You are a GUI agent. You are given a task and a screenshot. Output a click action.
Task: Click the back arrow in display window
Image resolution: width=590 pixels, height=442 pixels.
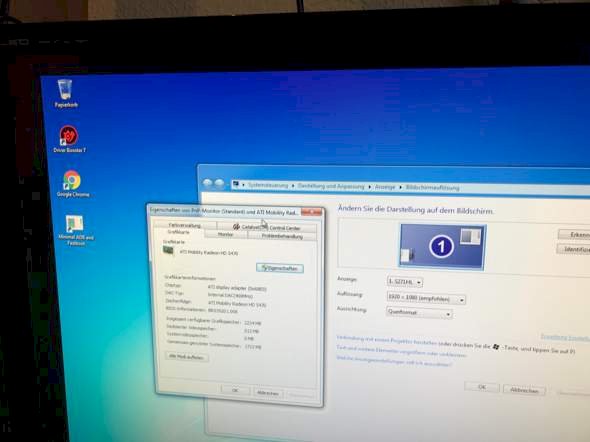[x=207, y=184]
